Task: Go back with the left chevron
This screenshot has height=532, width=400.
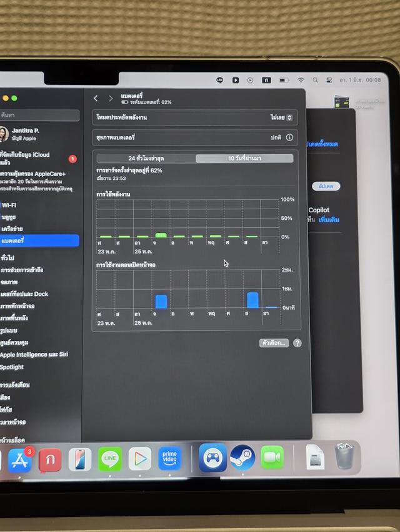Action: click(x=96, y=99)
